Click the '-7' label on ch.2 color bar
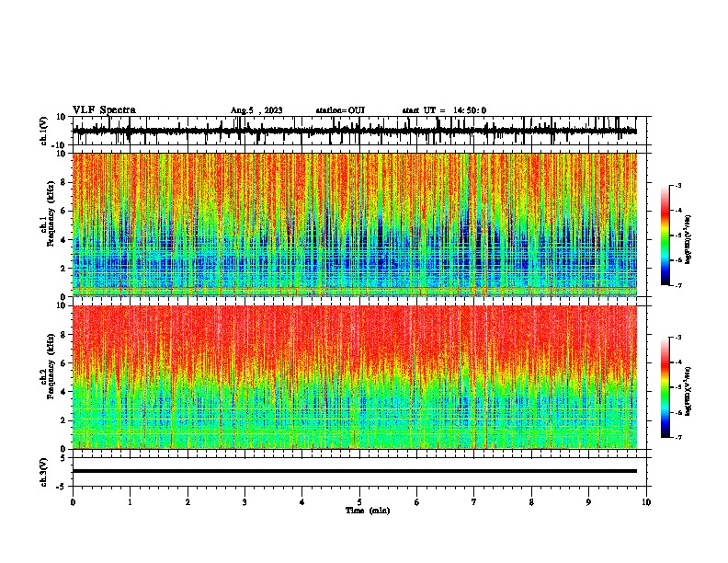This screenshot has height=563, width=728. tap(678, 437)
